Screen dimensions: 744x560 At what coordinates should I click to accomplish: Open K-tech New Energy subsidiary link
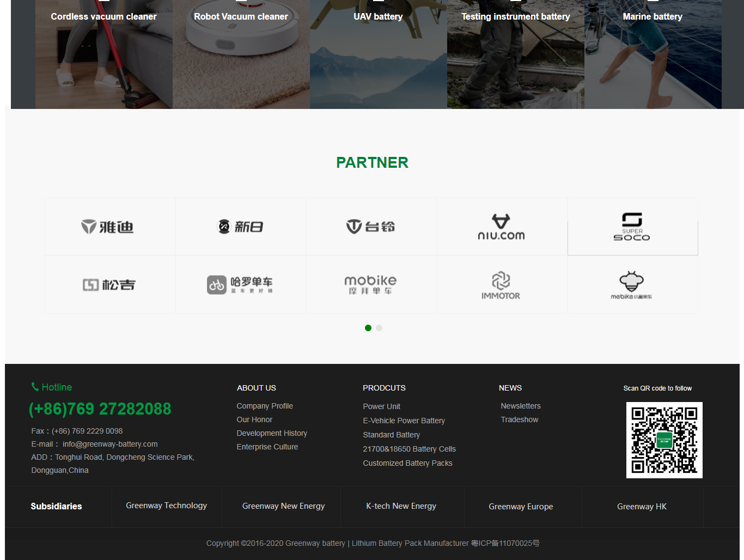[401, 506]
